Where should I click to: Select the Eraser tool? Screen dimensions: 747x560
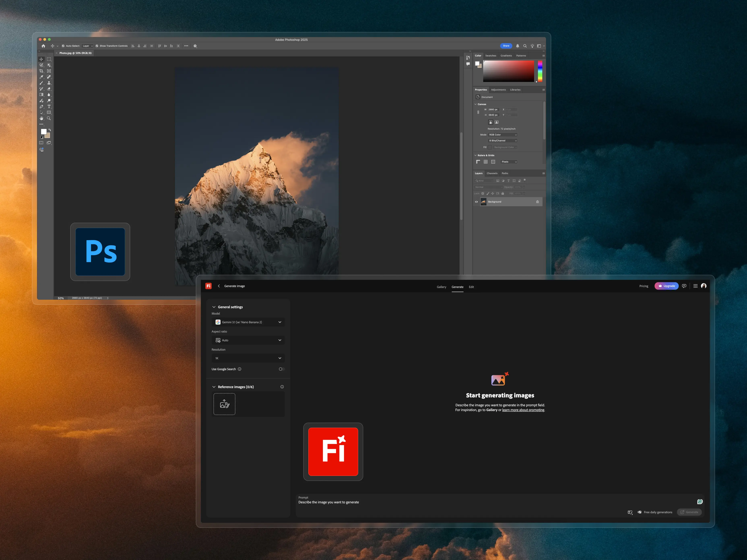pyautogui.click(x=49, y=89)
